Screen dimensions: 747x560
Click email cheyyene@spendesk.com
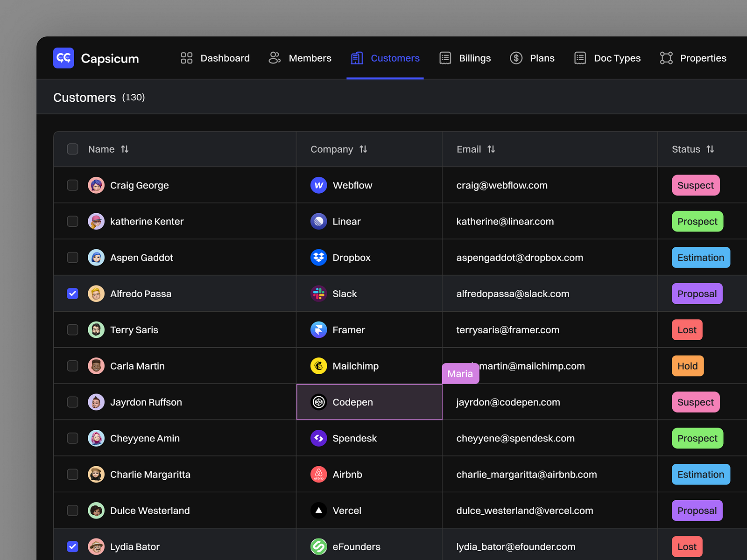[x=515, y=438]
